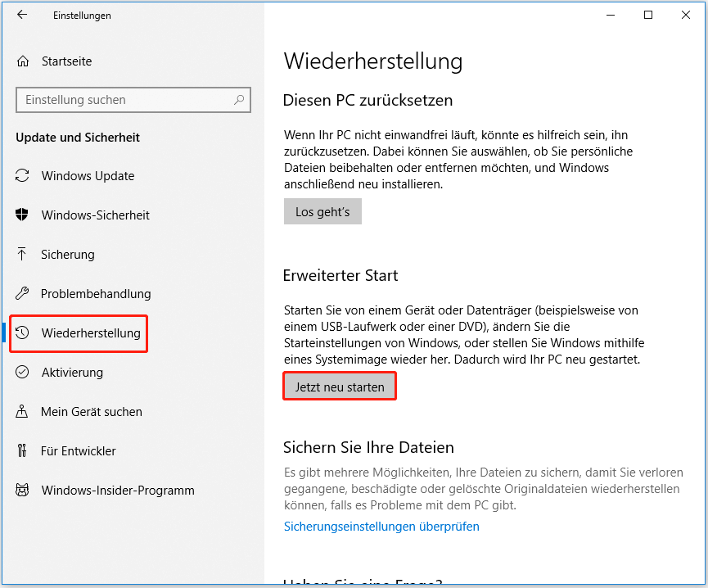Open Aktivierung using its checkmark icon
Image resolution: width=708 pixels, height=588 pixels.
pos(22,372)
